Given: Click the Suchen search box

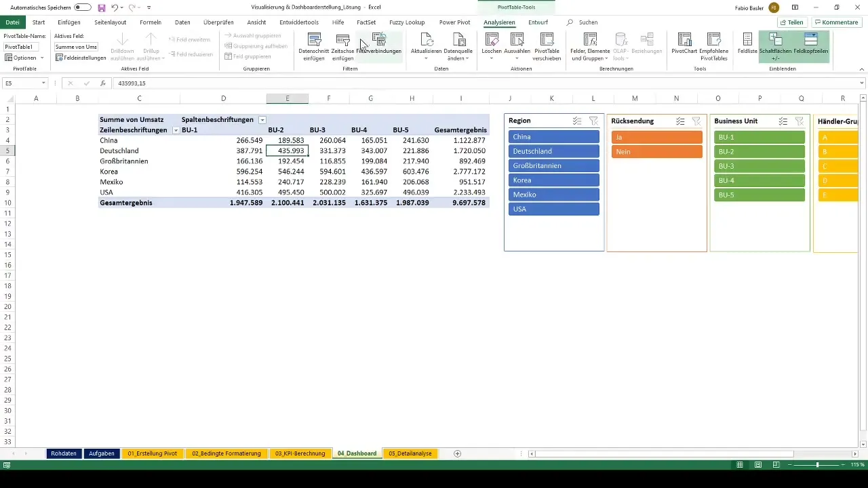Looking at the screenshot, I should tap(587, 22).
